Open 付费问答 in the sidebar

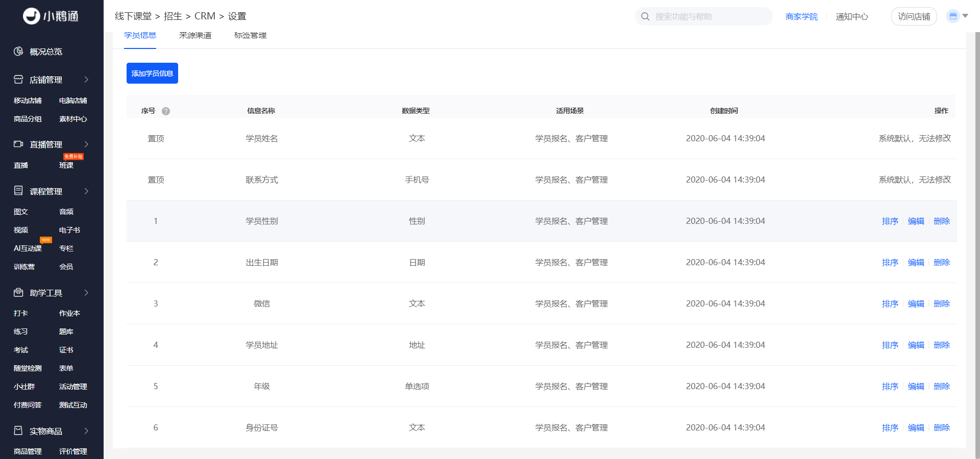(28, 405)
